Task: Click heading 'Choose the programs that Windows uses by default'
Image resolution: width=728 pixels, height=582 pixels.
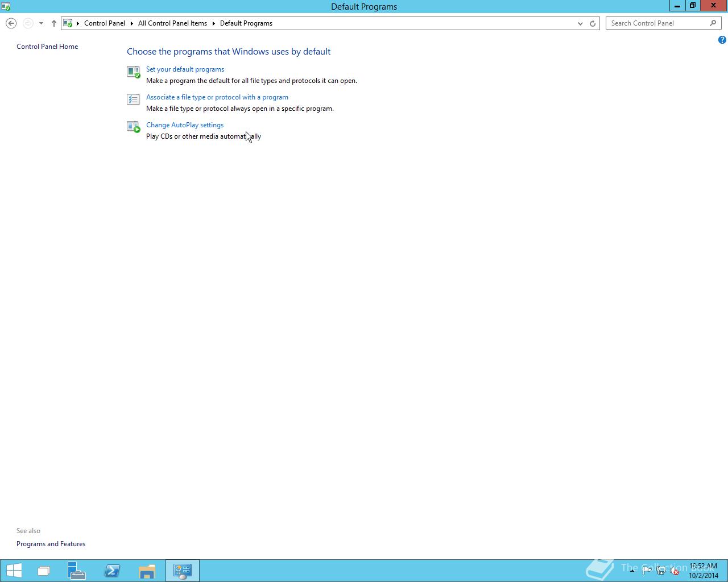Action: click(229, 52)
